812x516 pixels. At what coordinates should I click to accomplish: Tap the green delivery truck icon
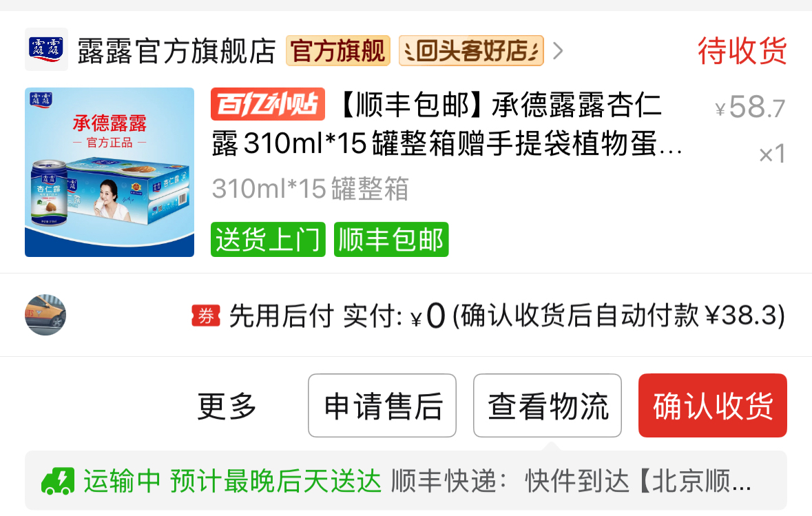pos(57,482)
